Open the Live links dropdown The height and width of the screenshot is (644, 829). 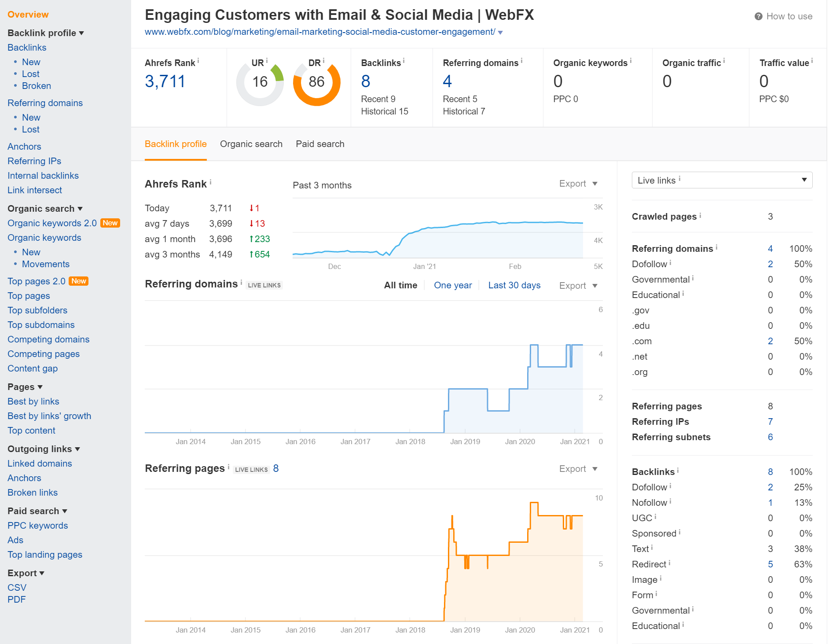coord(722,180)
